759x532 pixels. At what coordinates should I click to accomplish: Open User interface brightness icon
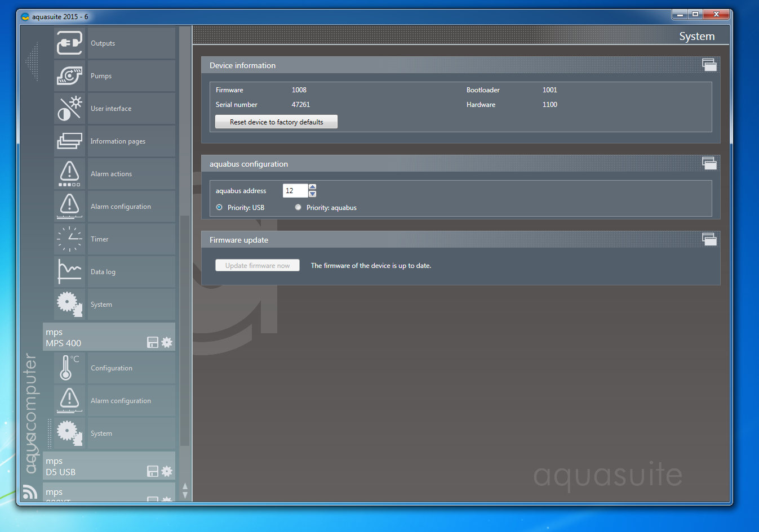(x=69, y=109)
